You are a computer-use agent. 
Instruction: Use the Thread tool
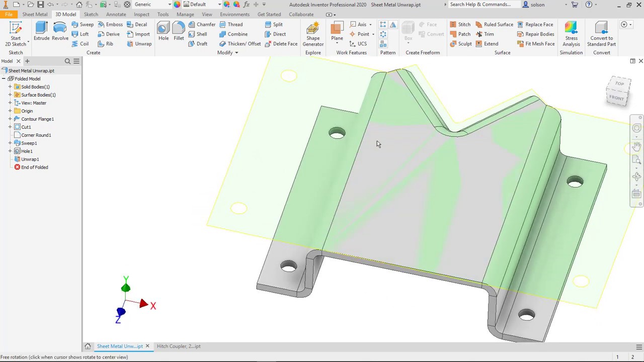tap(231, 25)
